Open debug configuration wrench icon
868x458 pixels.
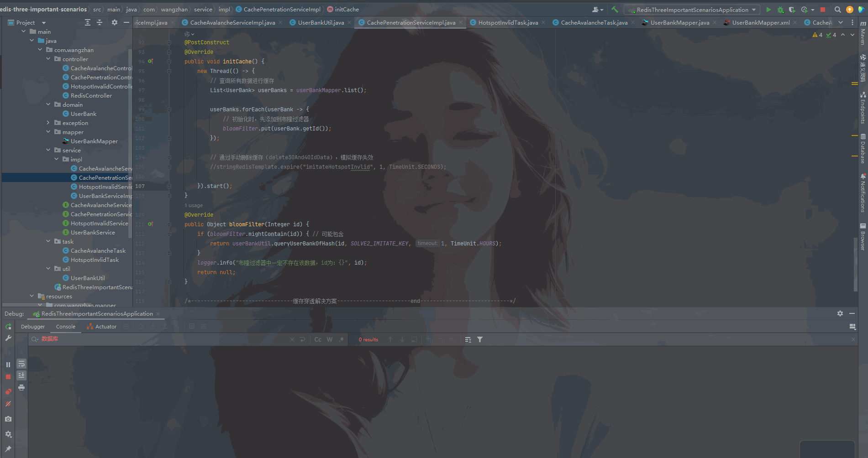[x=8, y=338]
